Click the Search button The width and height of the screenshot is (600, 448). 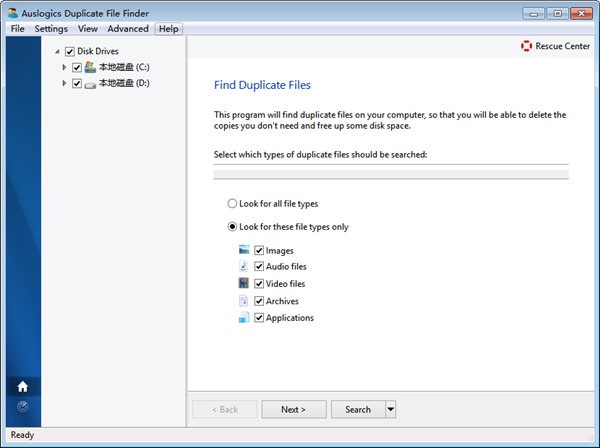point(357,409)
